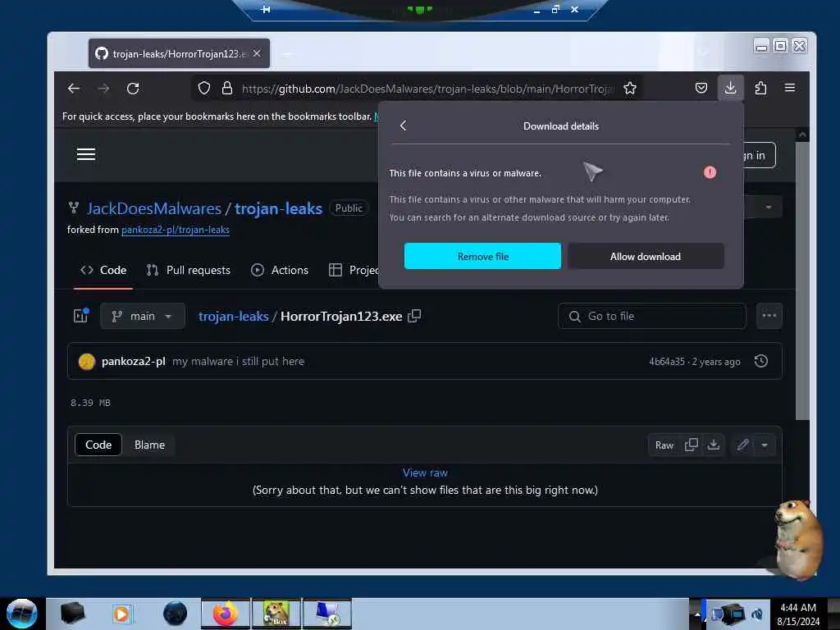
Task: View file history clock icon
Action: 760,361
